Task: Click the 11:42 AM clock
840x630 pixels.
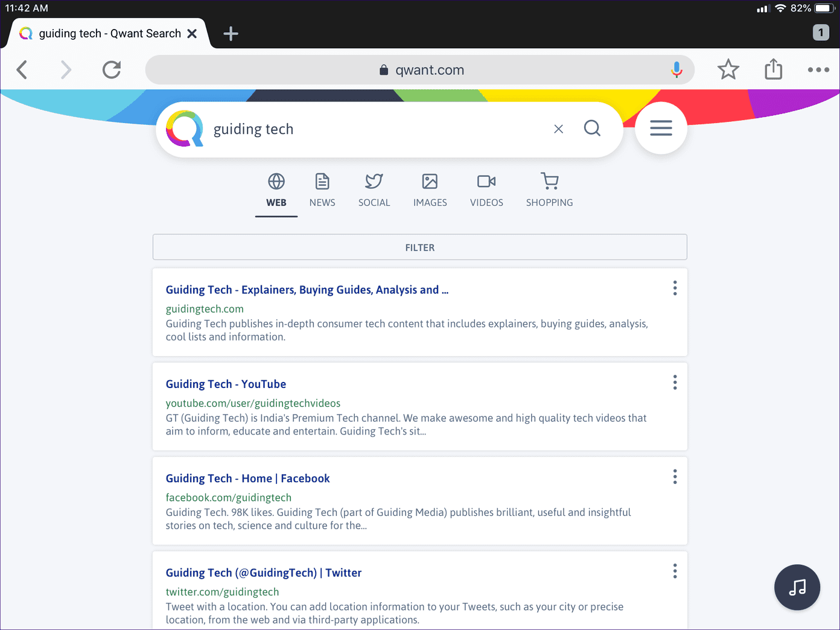Action: tap(27, 8)
